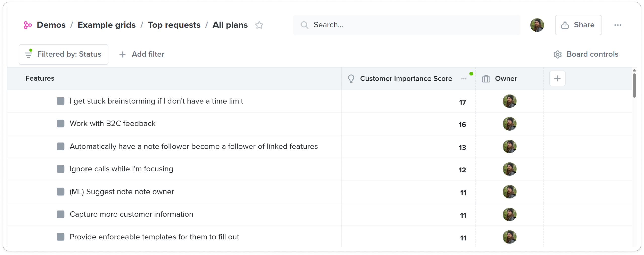Toggle status square for Work with B2C feedback
Viewport: 644px width, 255px height.
[60, 123]
